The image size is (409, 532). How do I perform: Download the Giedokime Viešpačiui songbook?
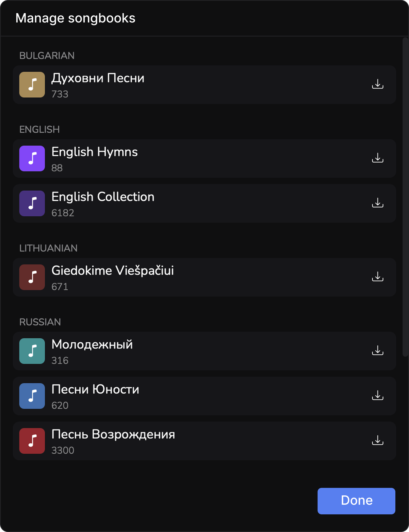377,277
